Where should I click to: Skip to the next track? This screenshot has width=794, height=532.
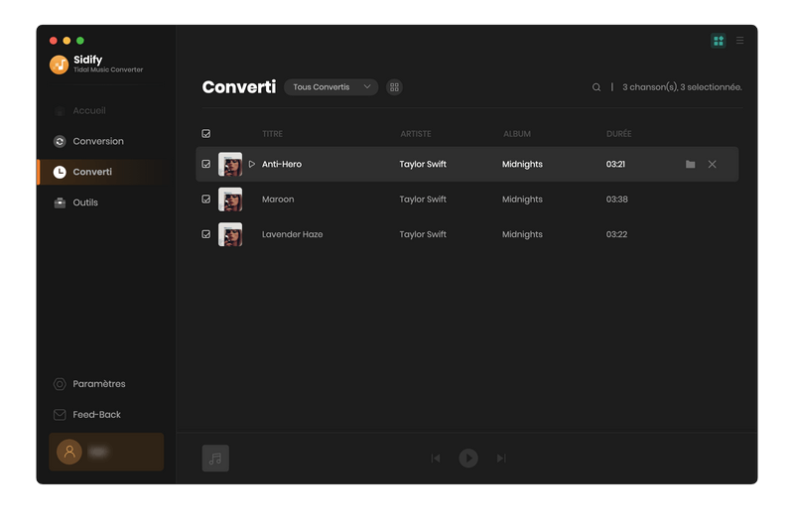(x=501, y=459)
